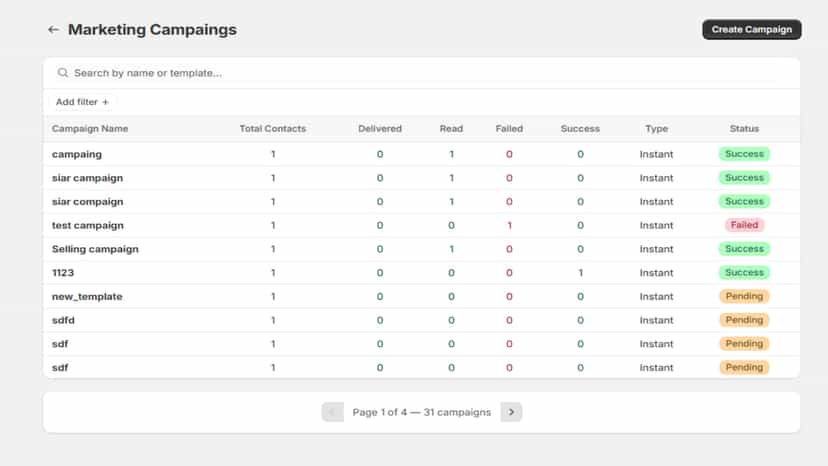Image resolution: width=828 pixels, height=466 pixels.
Task: Click the Pending badge for new_template
Action: (x=744, y=296)
